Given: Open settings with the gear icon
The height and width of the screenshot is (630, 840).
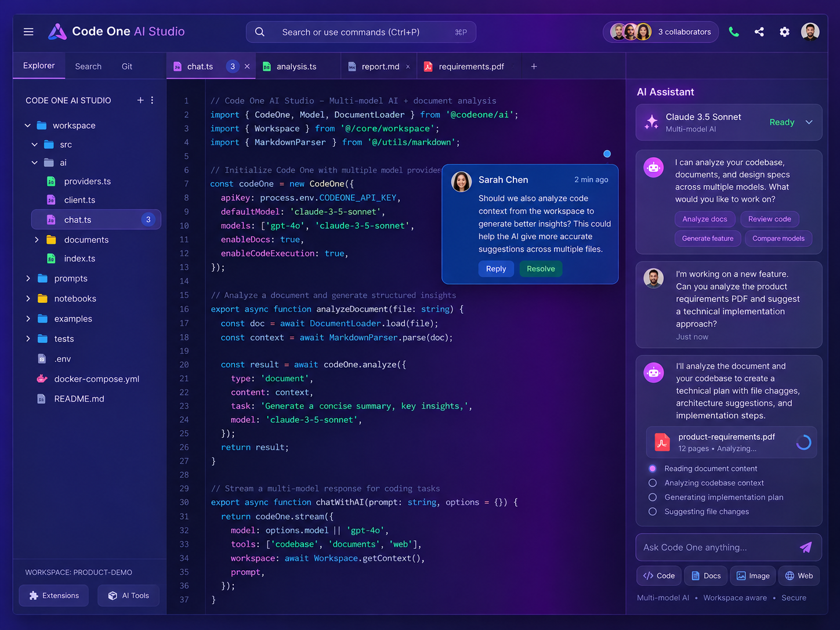Looking at the screenshot, I should [784, 32].
